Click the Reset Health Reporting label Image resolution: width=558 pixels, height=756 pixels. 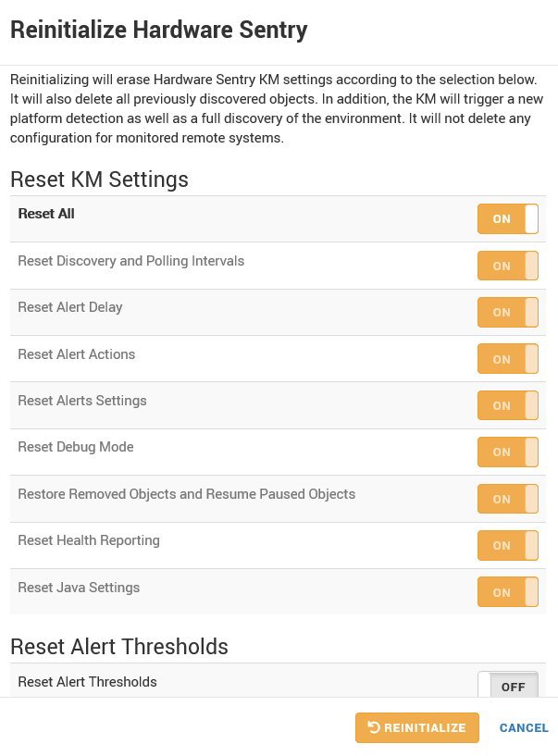click(x=89, y=540)
